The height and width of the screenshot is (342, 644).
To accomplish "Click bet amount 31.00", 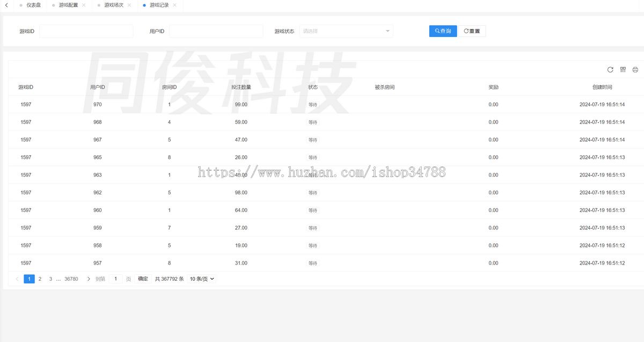I will 241,263.
